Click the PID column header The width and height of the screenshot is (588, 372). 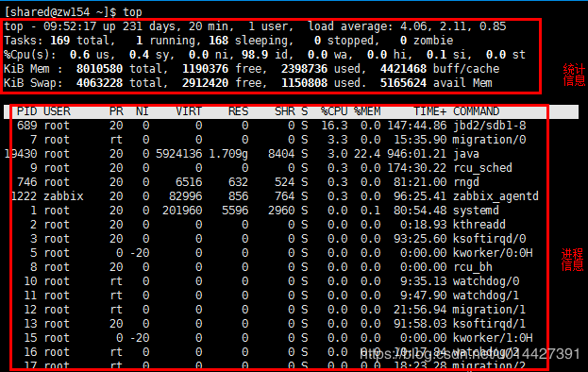27,111
